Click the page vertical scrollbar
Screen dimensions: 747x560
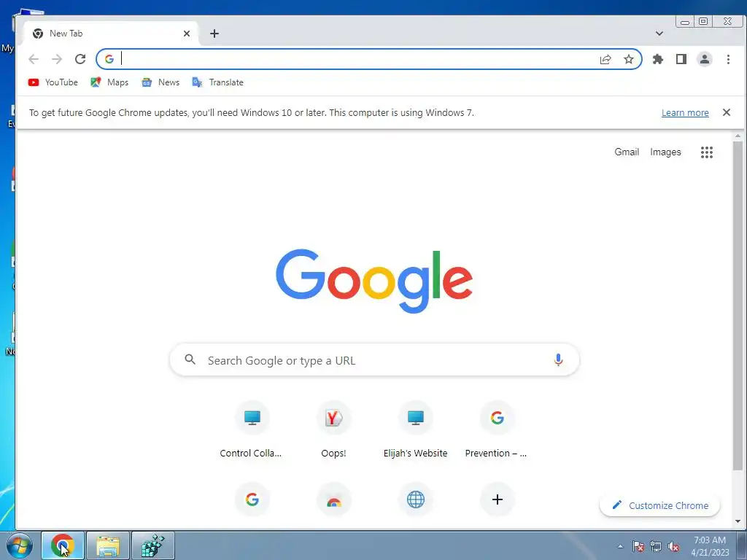coord(738,305)
